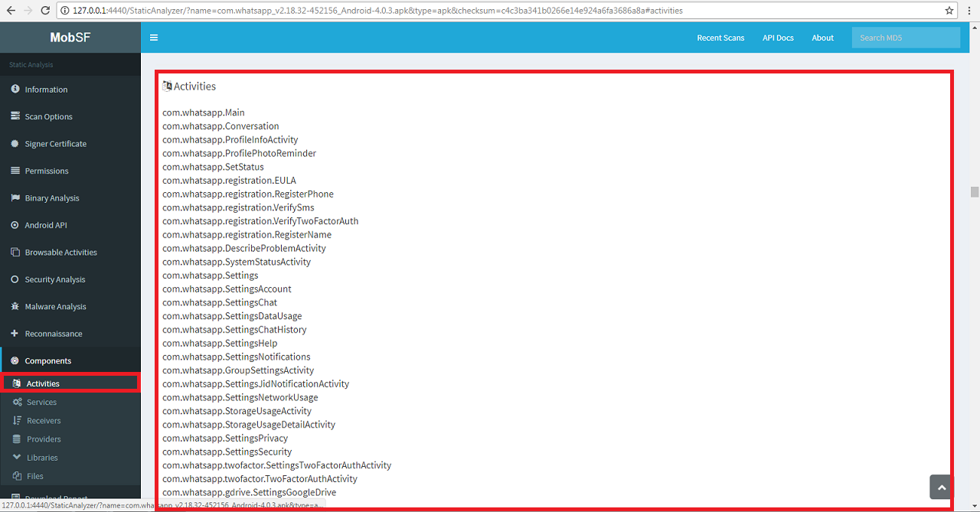
Task: Click com.whatsapp.Main activity text
Action: click(x=204, y=113)
